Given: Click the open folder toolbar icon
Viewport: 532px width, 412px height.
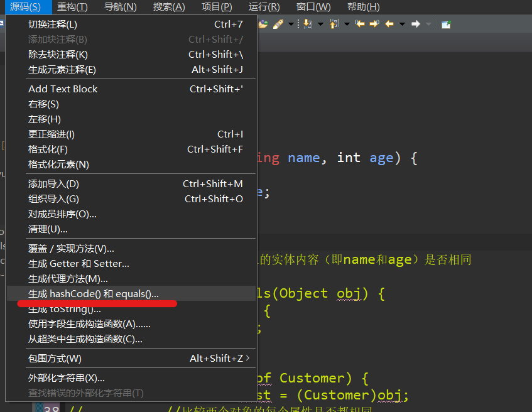Looking at the screenshot, I should click(x=263, y=23).
